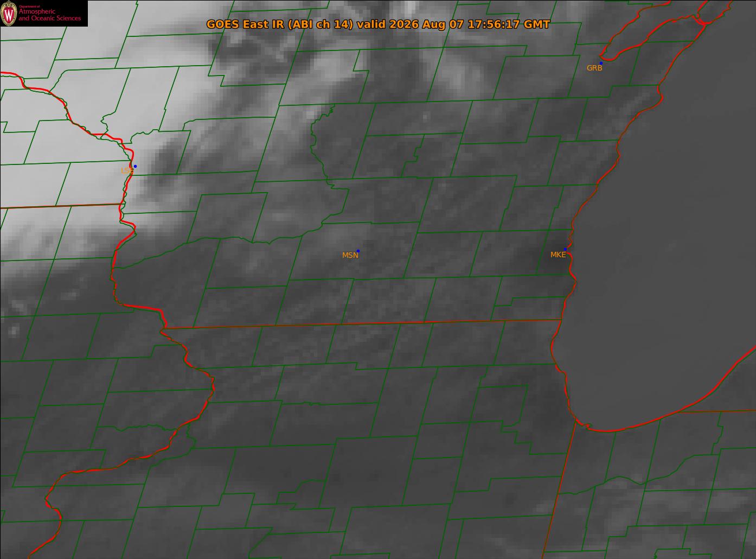The height and width of the screenshot is (559, 756).
Task: Click the GOES East IR title text
Action: tap(246, 24)
